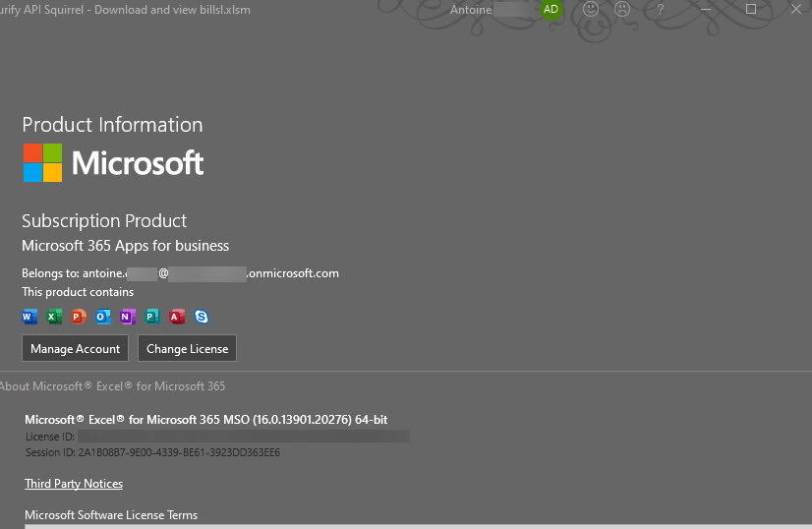Click the Word app icon
Image resolution: width=812 pixels, height=529 pixels.
pos(30,317)
